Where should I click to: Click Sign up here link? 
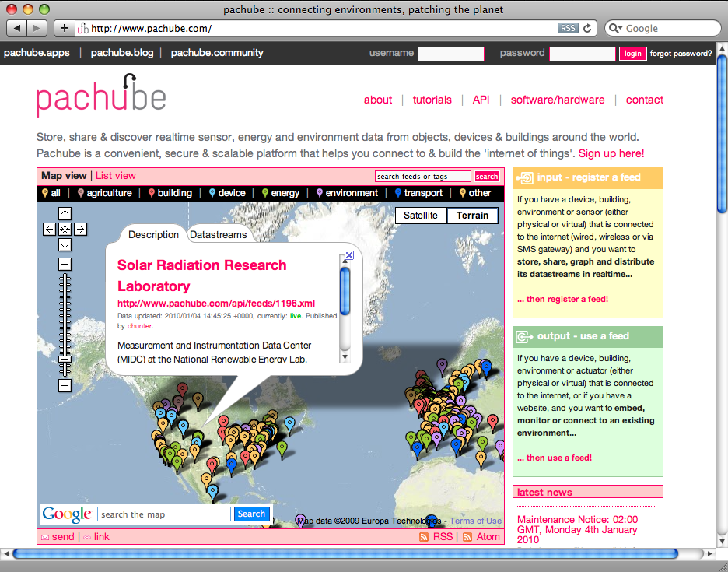[611, 153]
